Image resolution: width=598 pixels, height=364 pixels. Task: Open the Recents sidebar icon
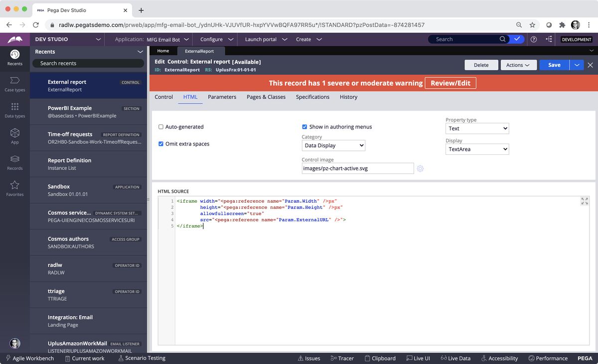(x=14, y=57)
